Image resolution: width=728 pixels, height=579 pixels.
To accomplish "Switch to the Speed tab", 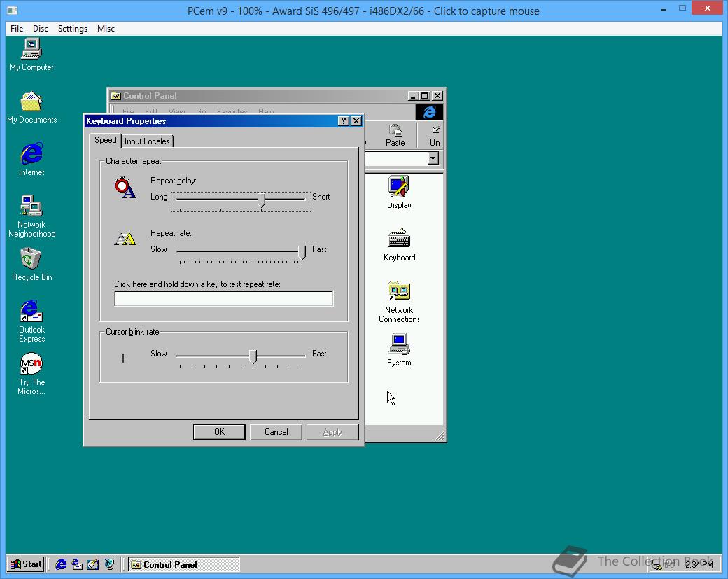I will point(106,140).
